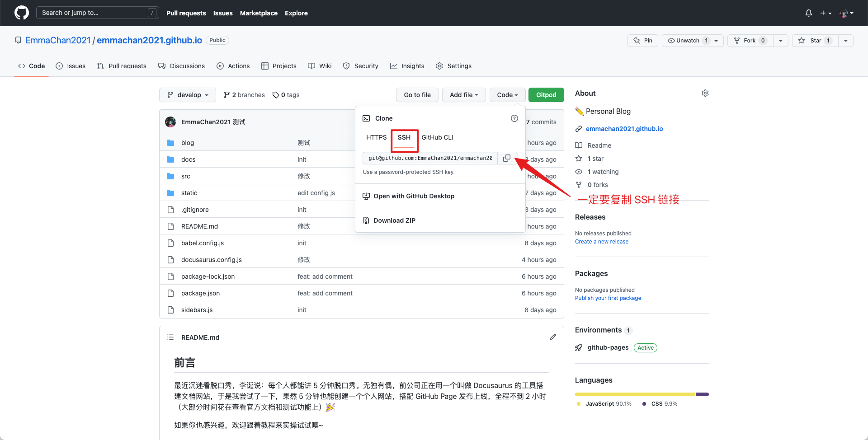Select the SSH clone tab
This screenshot has height=440, width=868.
[x=404, y=137]
